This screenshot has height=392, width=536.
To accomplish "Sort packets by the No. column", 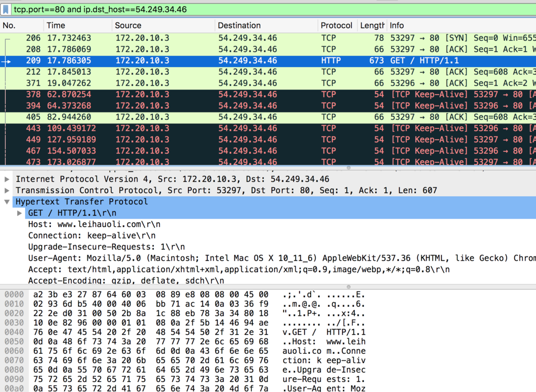I will pyautogui.click(x=21, y=26).
